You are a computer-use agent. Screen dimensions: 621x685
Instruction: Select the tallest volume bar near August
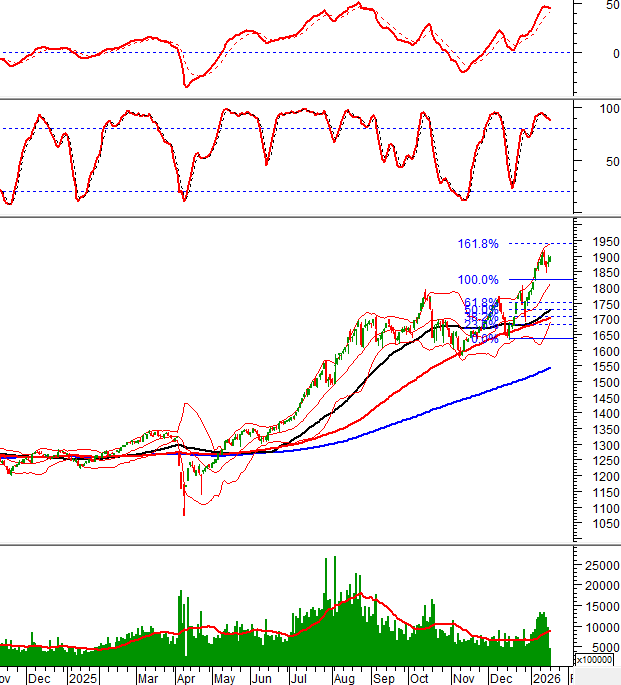(335, 600)
